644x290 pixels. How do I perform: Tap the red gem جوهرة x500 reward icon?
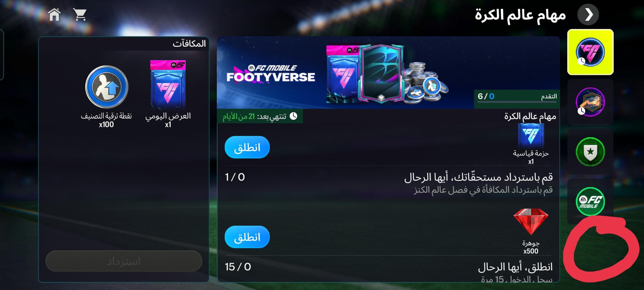531,222
